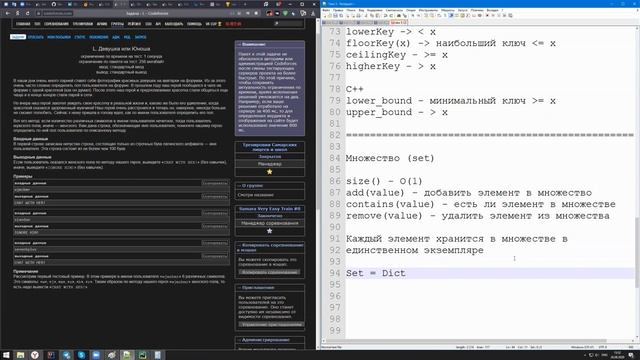Screen dimensions: 640x360
Task: Click the line 94 text 'Set = Dict'
Action: tap(376, 273)
